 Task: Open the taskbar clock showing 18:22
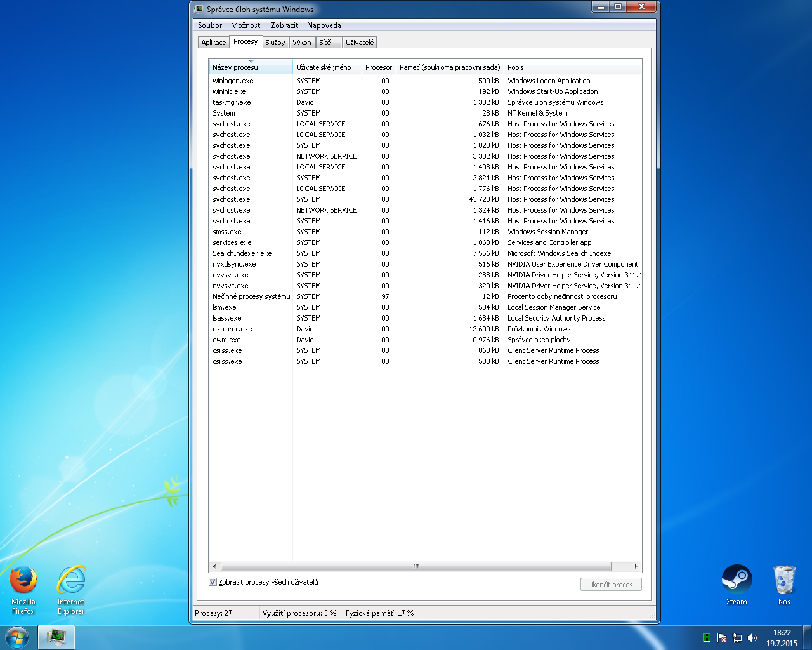pyautogui.click(x=782, y=638)
